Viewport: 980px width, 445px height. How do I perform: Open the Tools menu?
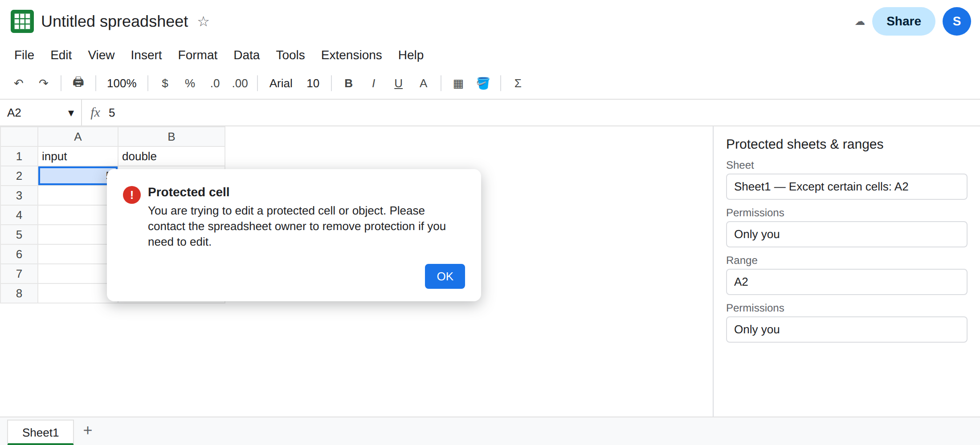290,55
